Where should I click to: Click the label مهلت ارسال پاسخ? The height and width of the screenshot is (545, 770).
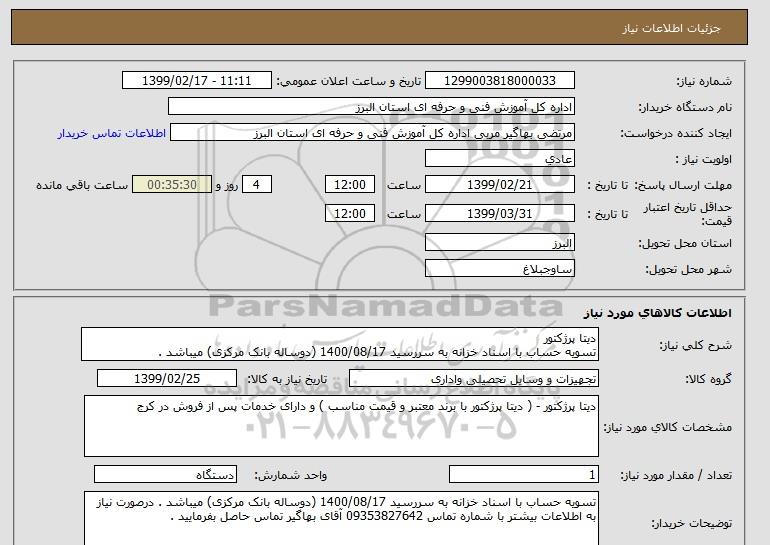(x=683, y=185)
